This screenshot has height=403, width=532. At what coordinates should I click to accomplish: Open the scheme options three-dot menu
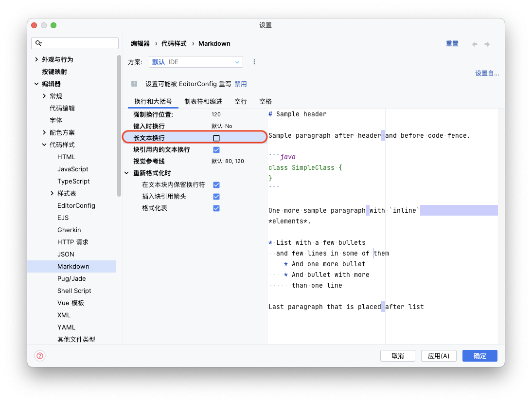pyautogui.click(x=254, y=62)
